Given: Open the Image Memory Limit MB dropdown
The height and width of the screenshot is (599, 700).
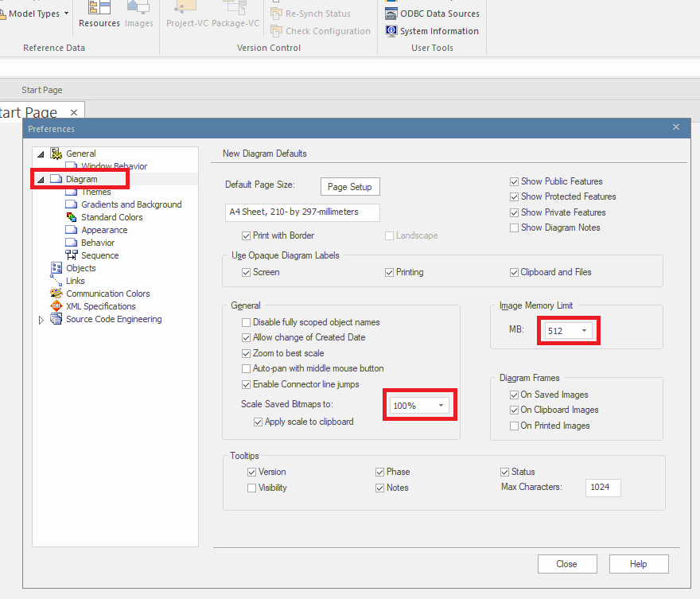Looking at the screenshot, I should [x=584, y=331].
